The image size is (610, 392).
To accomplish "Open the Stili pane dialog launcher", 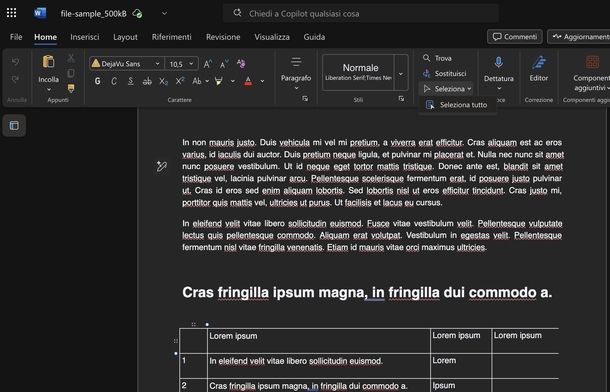I will tap(401, 99).
